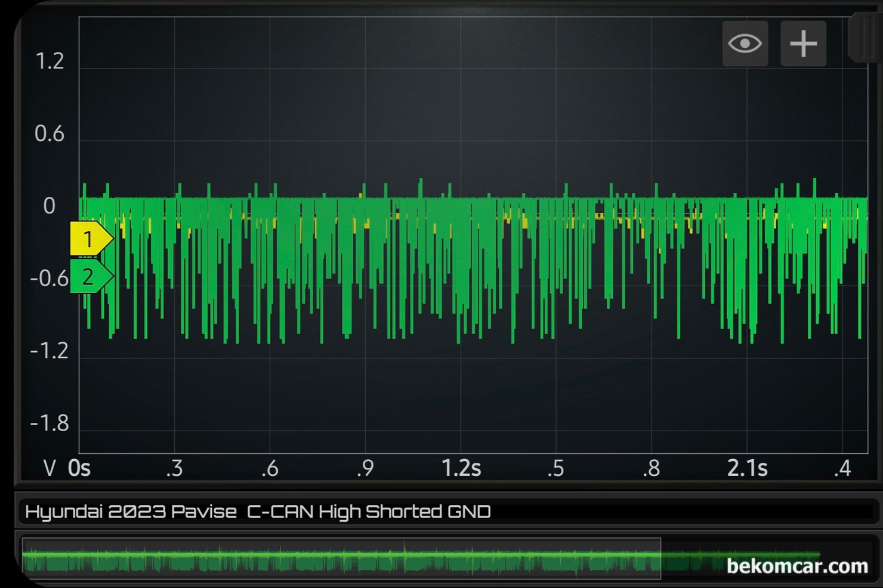Click the 1.2 voltage axis label

pyautogui.click(x=50, y=61)
